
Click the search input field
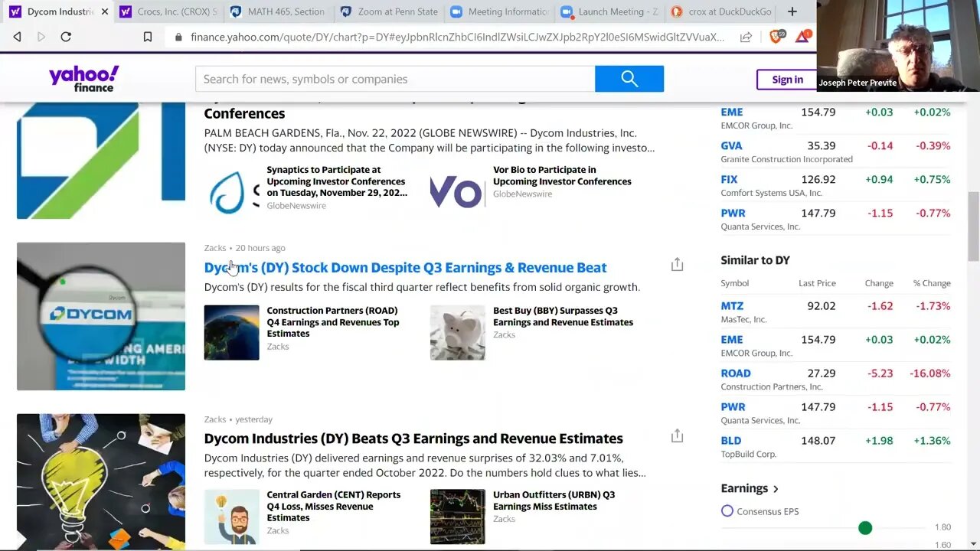point(395,79)
